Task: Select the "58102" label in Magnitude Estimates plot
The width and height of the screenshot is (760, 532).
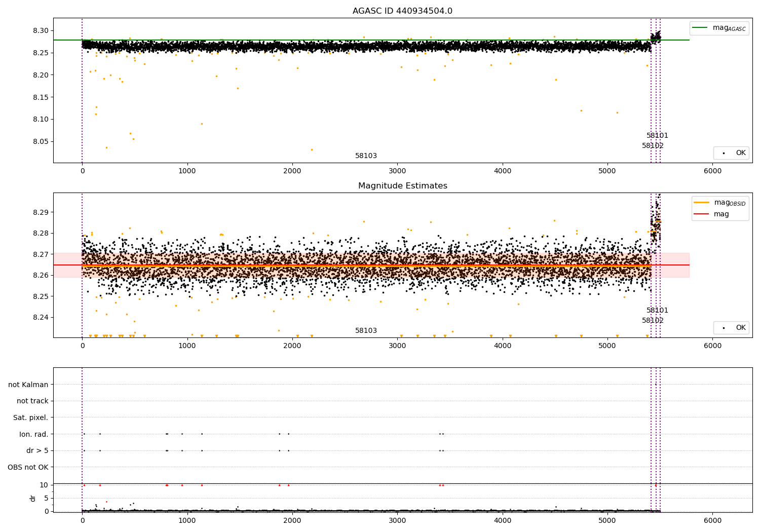Action: [653, 321]
